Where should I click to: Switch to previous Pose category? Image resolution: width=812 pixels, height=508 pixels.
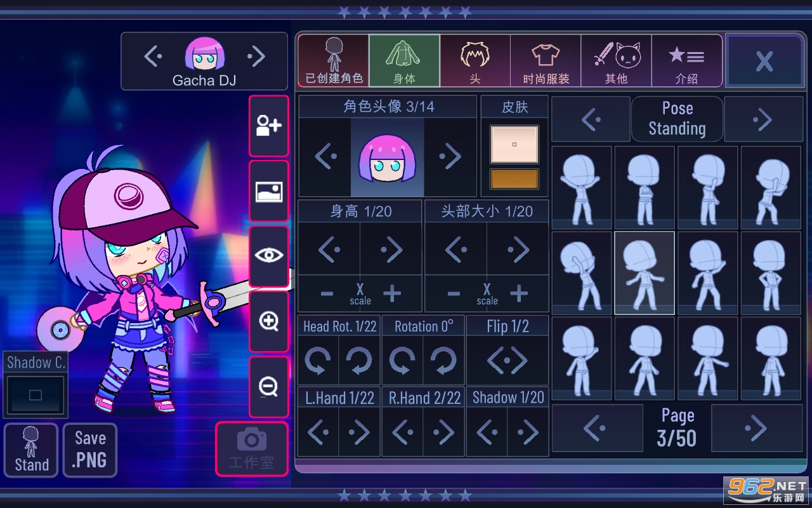(591, 119)
